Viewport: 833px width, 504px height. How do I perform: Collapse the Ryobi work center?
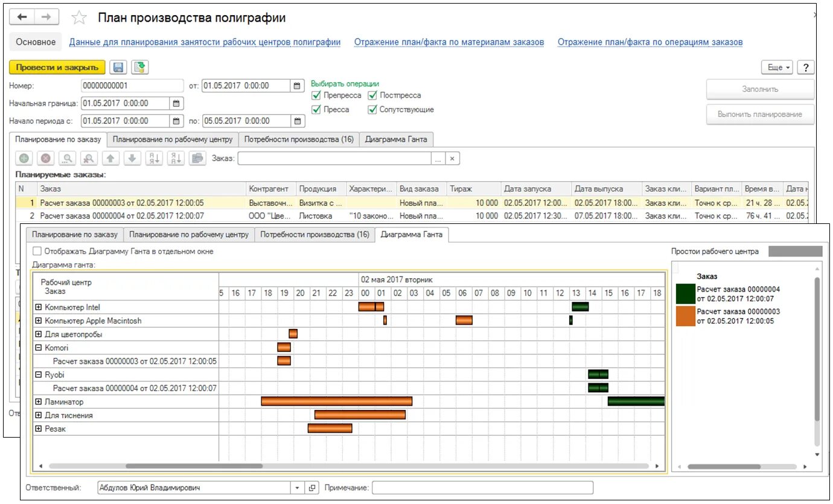tap(39, 375)
